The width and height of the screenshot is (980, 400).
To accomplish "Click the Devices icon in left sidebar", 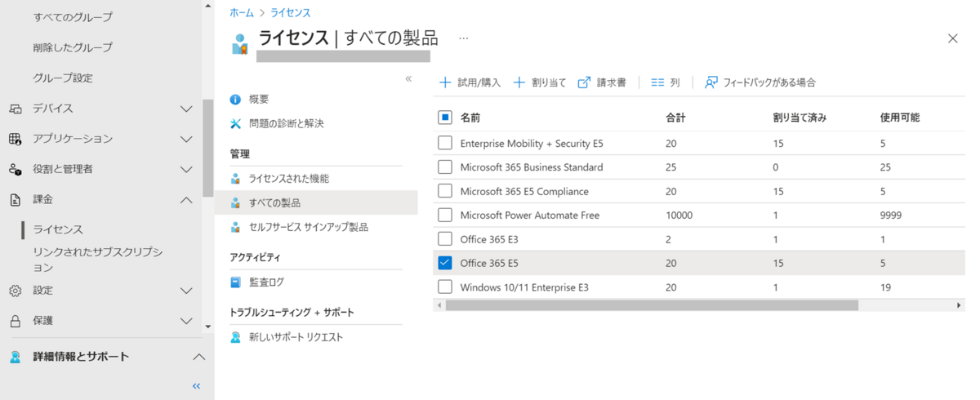I will click(x=15, y=109).
